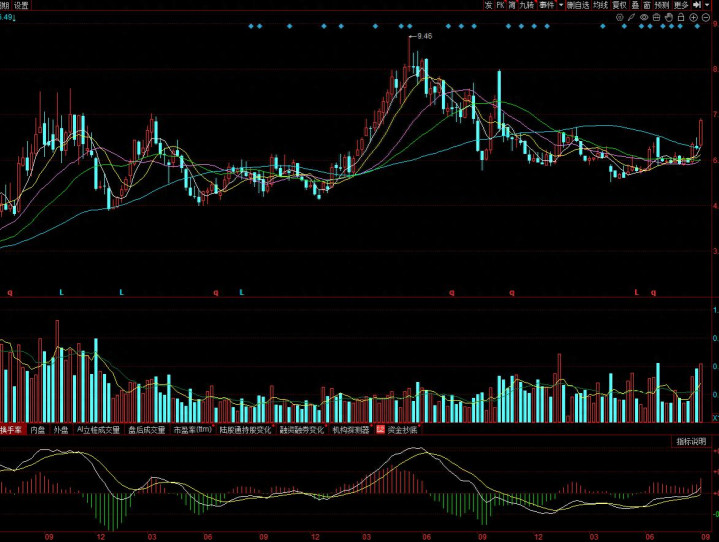Select the 市盈率(ttm) indicator tab
Screen dimensions: 719x542
[192, 429]
